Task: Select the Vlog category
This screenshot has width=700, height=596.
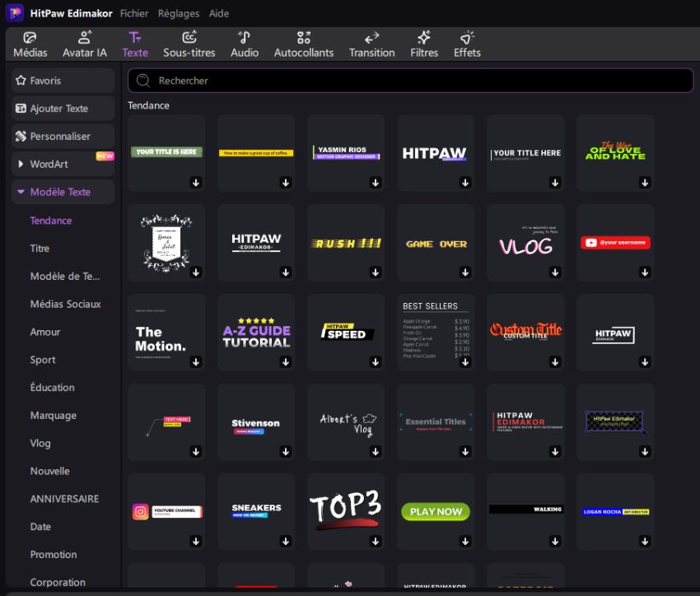Action: click(x=40, y=444)
